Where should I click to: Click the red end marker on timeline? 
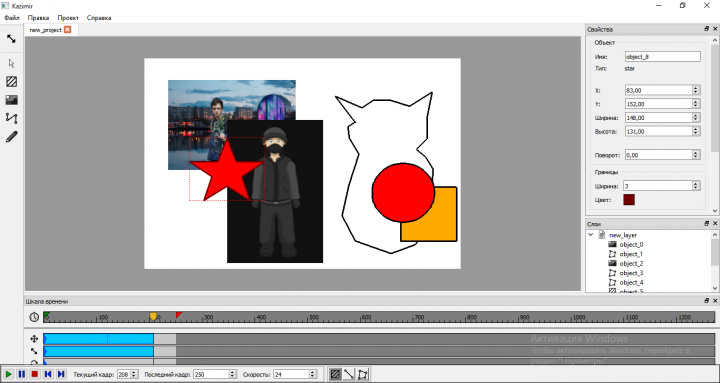coord(179,315)
